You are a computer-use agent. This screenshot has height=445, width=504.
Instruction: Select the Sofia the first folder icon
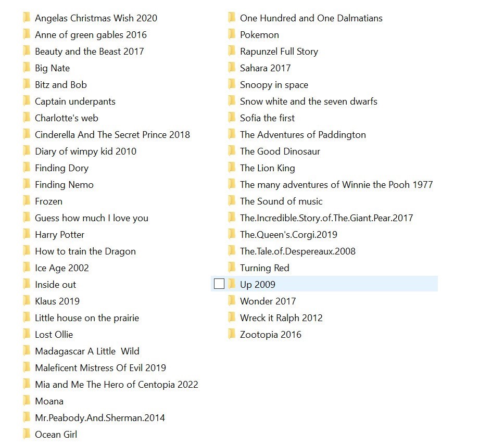click(x=232, y=118)
